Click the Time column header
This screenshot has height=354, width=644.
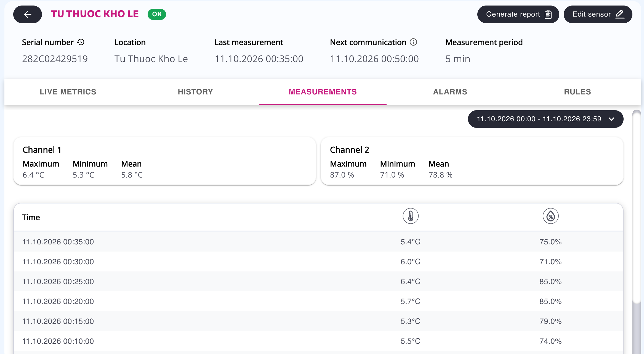31,217
